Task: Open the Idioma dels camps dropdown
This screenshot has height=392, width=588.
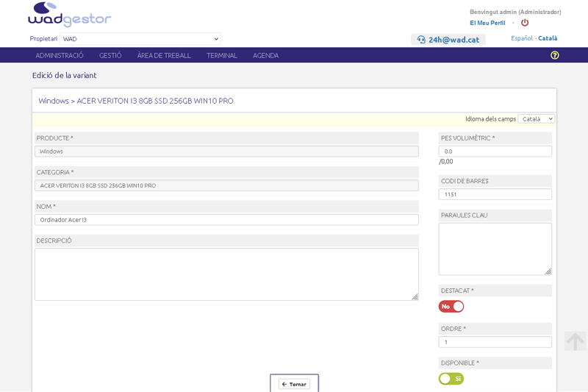Action: click(x=537, y=119)
